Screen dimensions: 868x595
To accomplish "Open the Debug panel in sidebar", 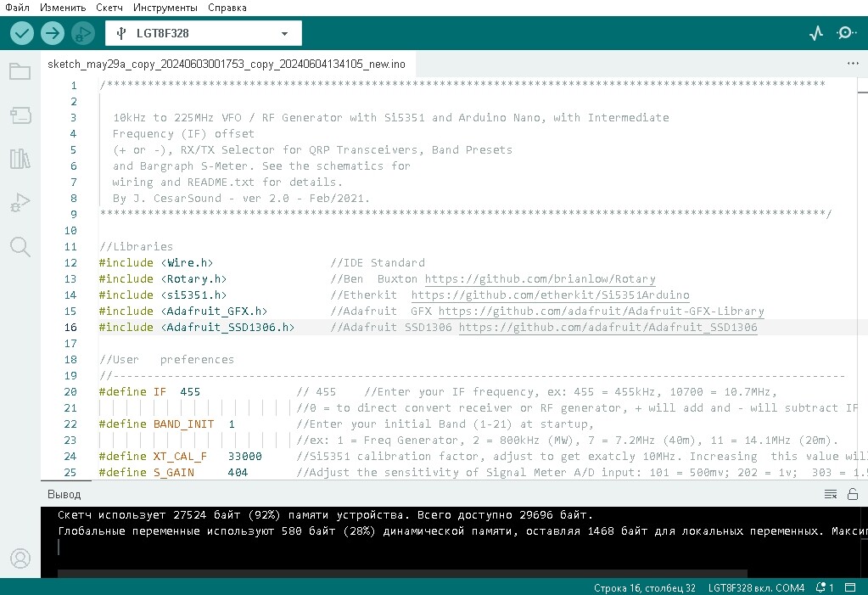I will point(20,203).
